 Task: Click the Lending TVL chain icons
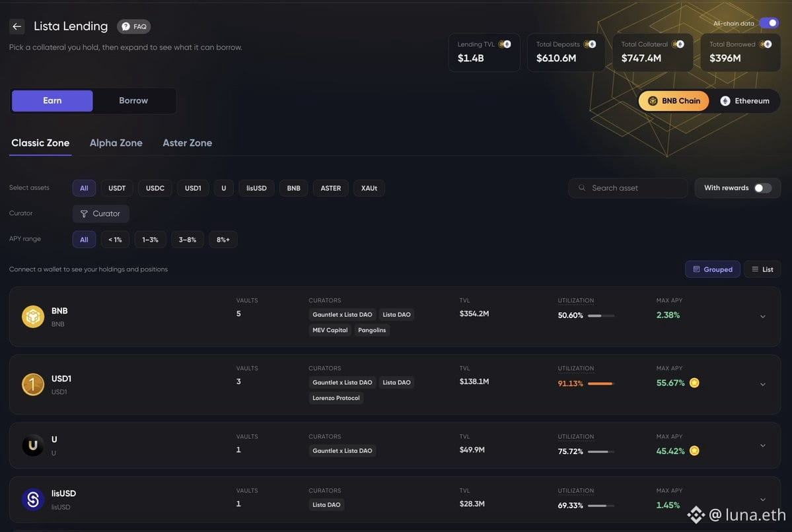[505, 44]
